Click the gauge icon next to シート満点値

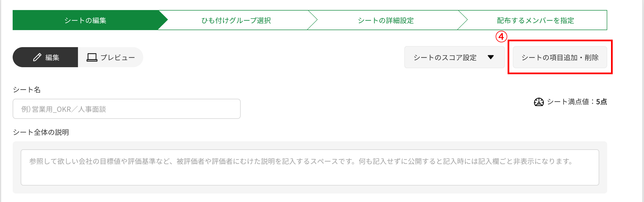pos(539,102)
